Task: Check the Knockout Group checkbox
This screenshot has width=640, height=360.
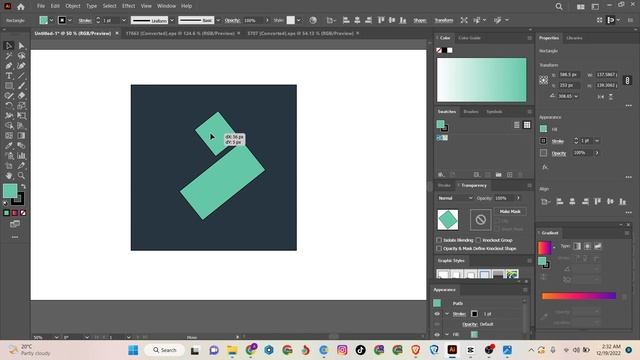Action: point(478,240)
